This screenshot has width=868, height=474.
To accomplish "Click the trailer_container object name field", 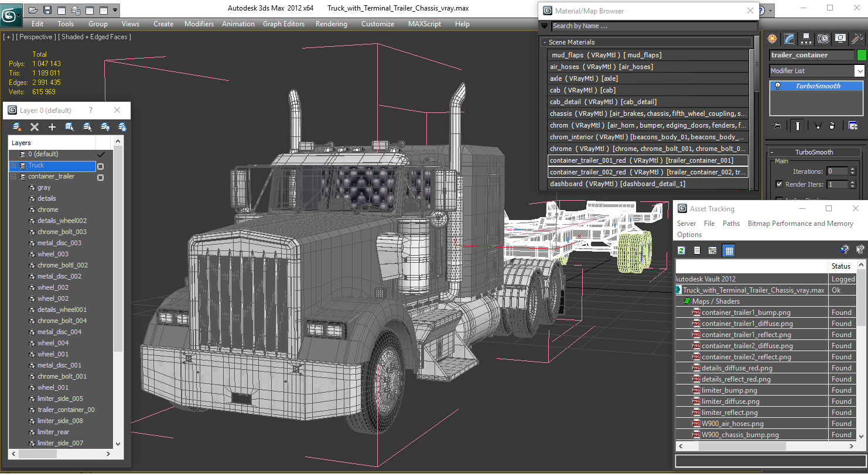I will [x=812, y=55].
